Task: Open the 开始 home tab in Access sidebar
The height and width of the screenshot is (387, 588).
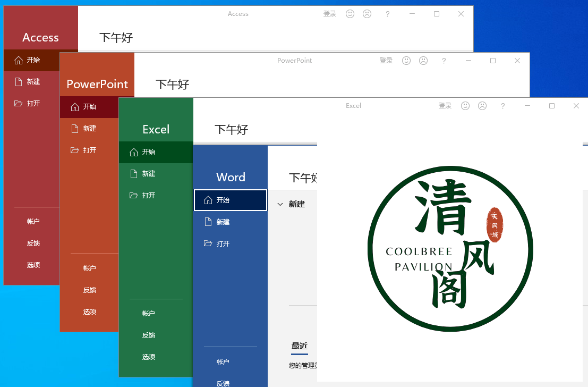Action: coord(32,60)
